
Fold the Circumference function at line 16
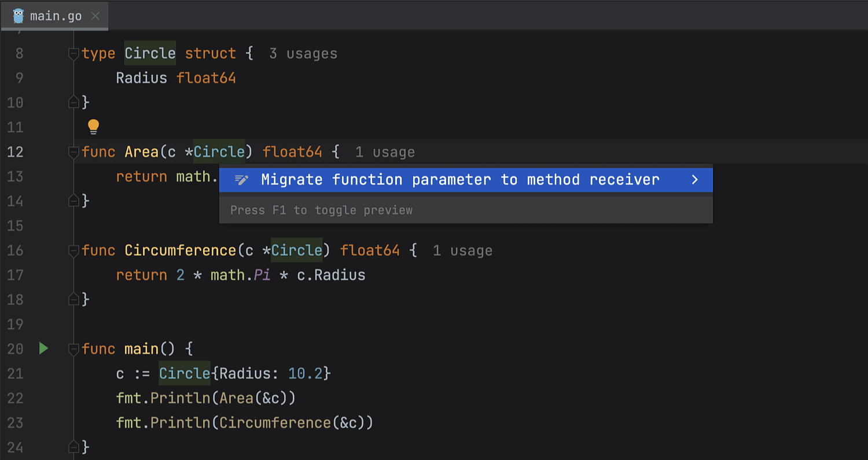click(73, 251)
